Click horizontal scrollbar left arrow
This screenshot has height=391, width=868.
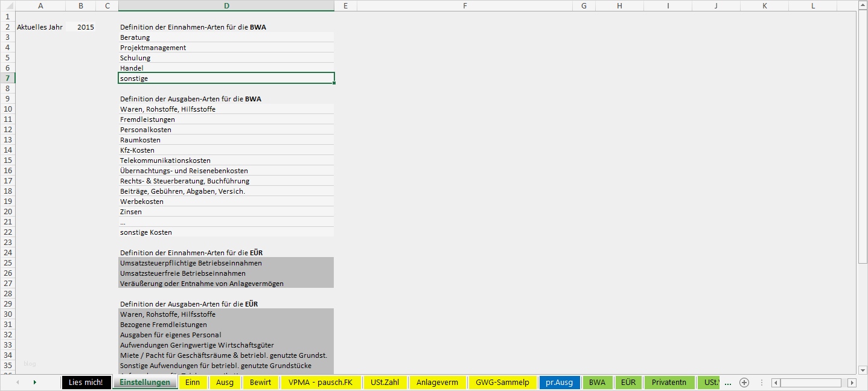(776, 383)
